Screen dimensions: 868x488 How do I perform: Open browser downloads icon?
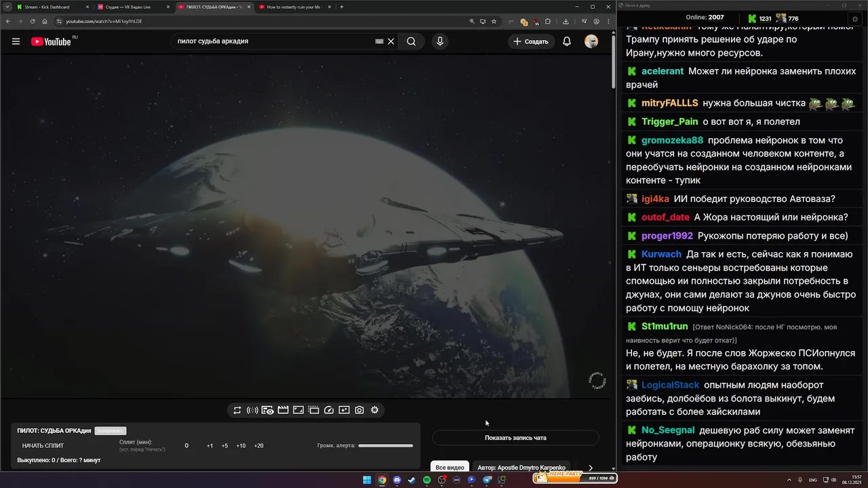tap(566, 21)
